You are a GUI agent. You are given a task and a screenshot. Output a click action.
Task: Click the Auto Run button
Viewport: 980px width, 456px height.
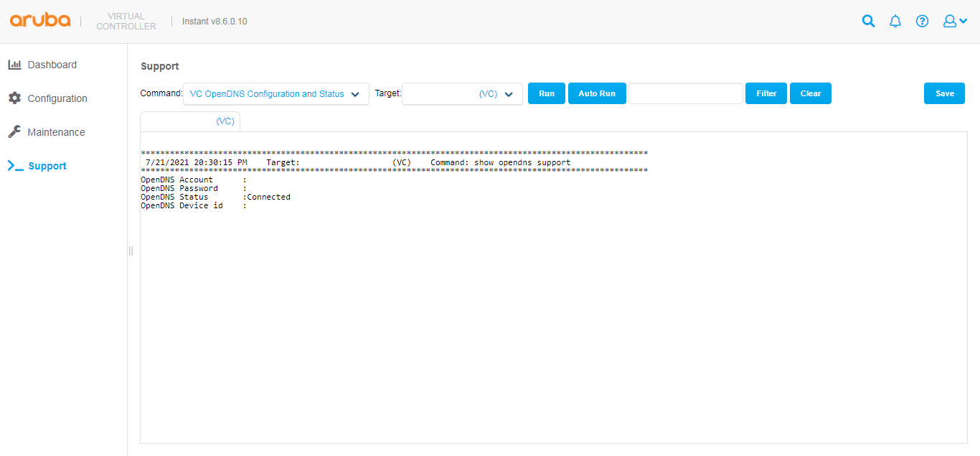pyautogui.click(x=597, y=93)
